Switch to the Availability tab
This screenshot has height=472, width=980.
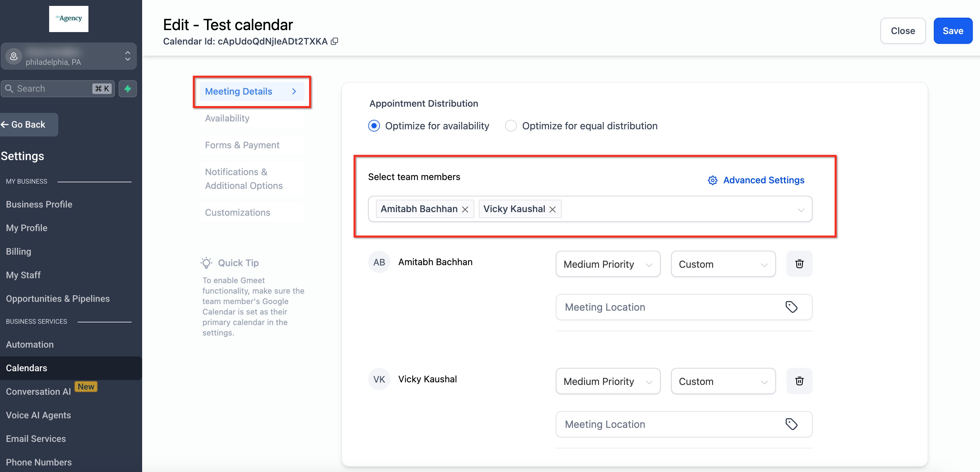pos(227,118)
